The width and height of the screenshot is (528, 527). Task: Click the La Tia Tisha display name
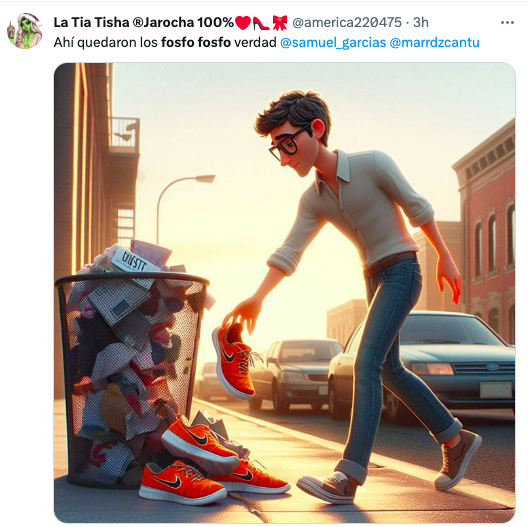pos(143,23)
